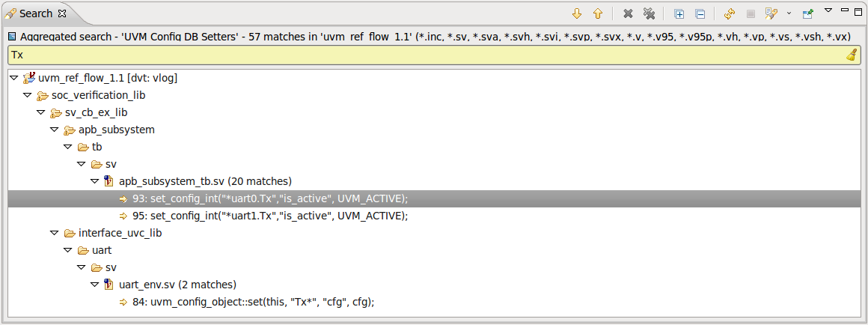Click the apb_subsystem_tb.sv file icon
The height and width of the screenshot is (325, 868).
point(109,181)
